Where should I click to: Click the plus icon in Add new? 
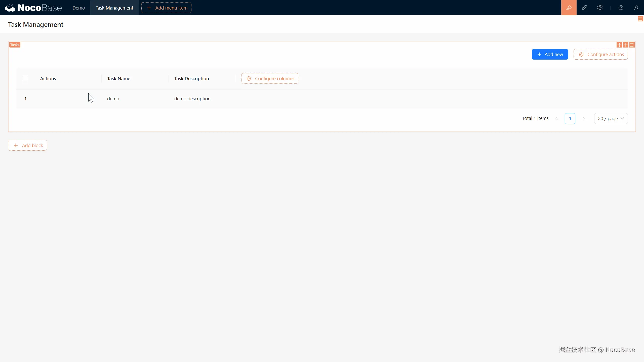click(539, 54)
